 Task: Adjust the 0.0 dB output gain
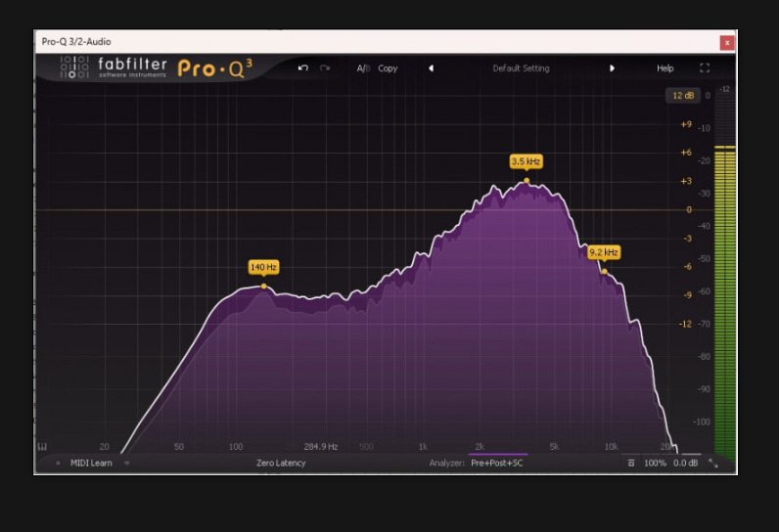coord(686,463)
